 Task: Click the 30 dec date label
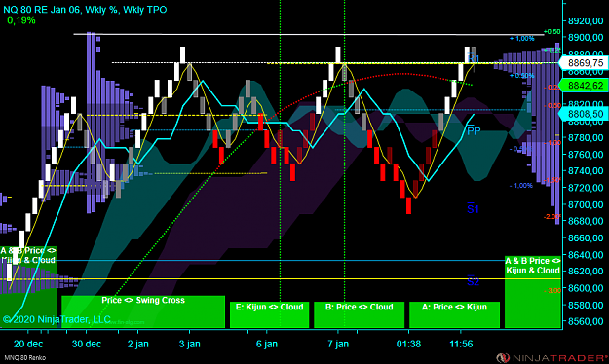tap(87, 344)
